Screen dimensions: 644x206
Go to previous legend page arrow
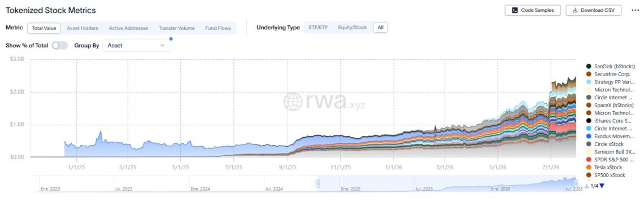click(586, 186)
